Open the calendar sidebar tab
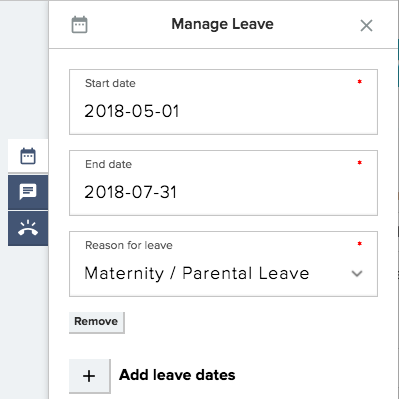399x399 pixels. pyautogui.click(x=28, y=156)
